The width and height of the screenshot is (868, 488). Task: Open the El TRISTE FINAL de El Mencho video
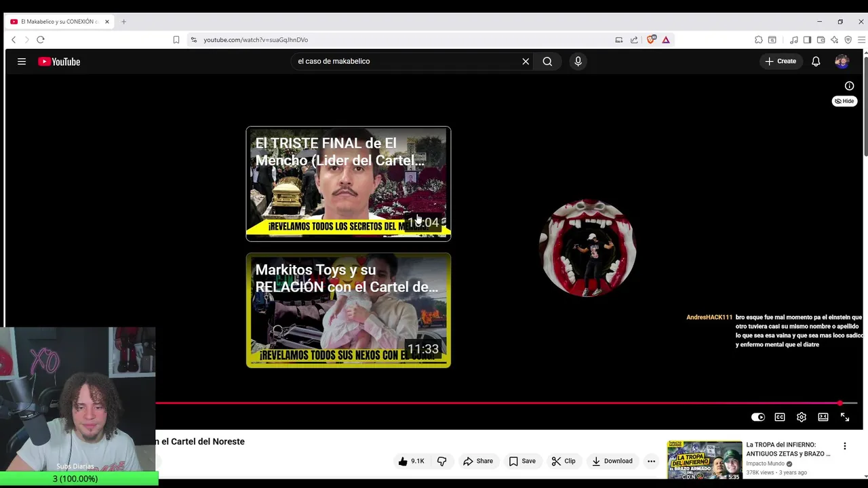tap(349, 184)
